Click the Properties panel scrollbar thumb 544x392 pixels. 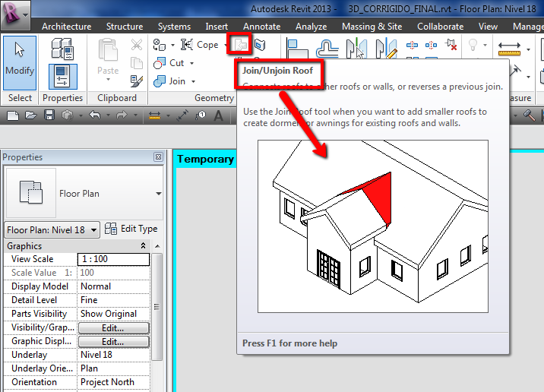(157, 307)
